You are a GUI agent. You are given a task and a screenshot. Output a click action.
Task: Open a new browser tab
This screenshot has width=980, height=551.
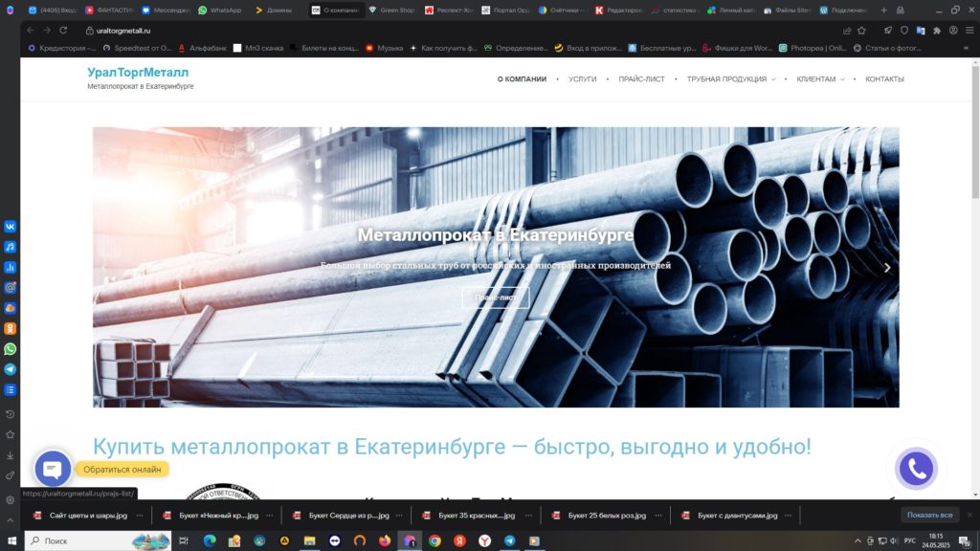(x=883, y=10)
